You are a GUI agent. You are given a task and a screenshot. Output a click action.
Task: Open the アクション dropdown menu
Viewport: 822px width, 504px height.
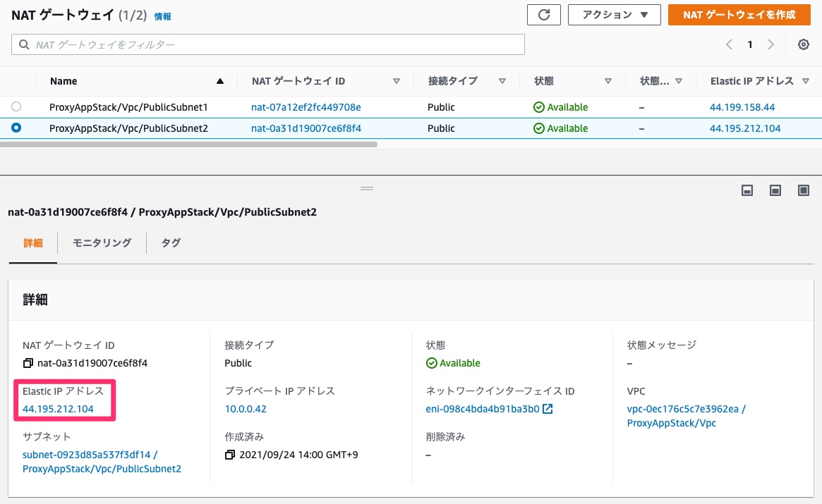click(615, 15)
